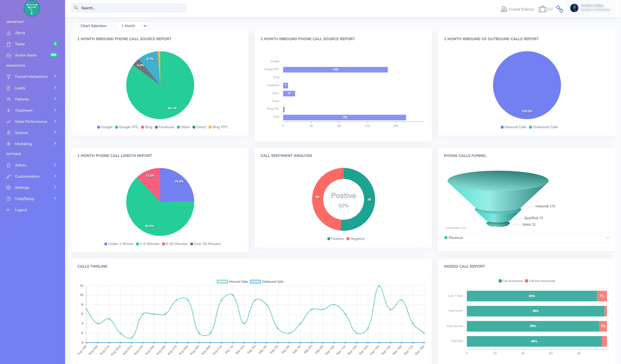
Task: Expand the Treatment submenu chevron
Action: coord(55,110)
